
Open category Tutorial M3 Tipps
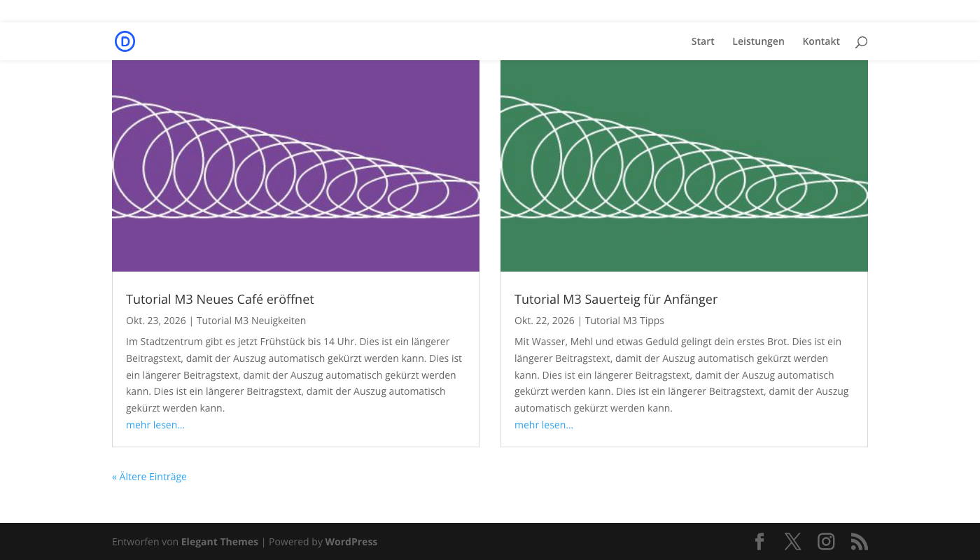[624, 321]
